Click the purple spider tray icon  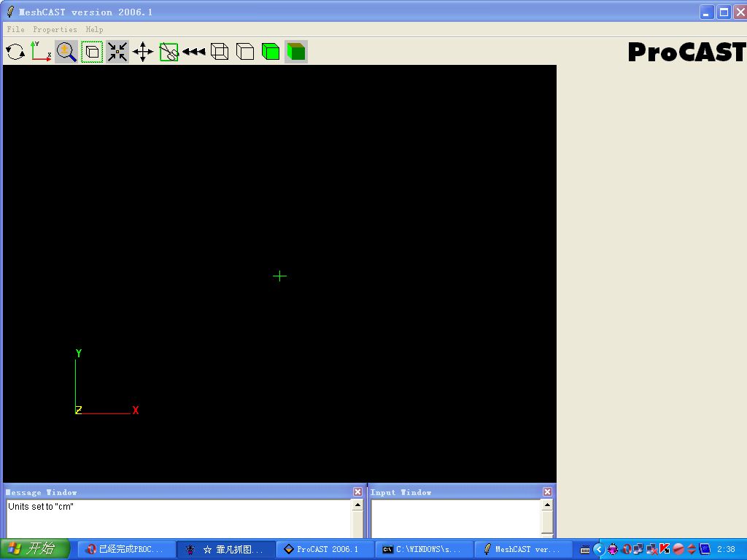coord(613,549)
